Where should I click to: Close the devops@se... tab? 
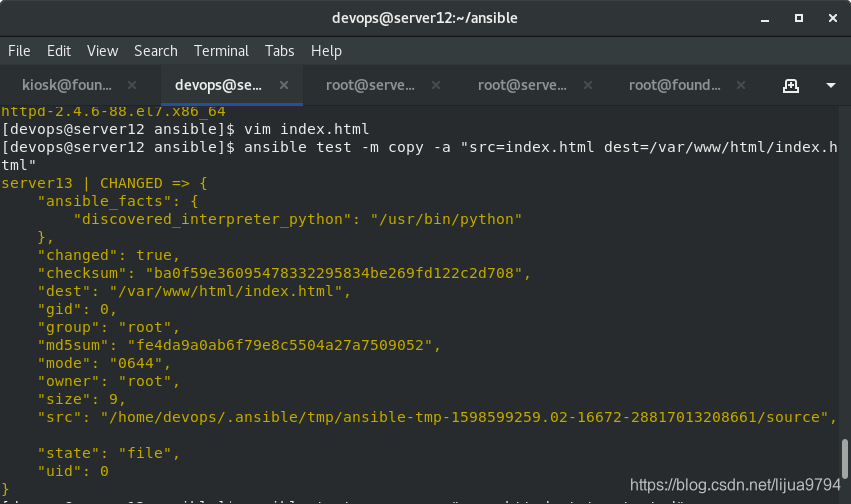[x=284, y=85]
